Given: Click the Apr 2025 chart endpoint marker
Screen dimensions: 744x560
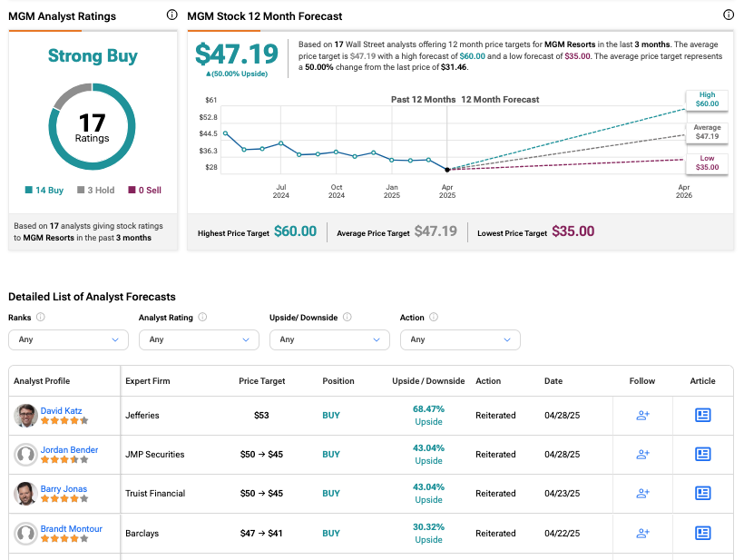Looking at the screenshot, I should click(x=447, y=170).
